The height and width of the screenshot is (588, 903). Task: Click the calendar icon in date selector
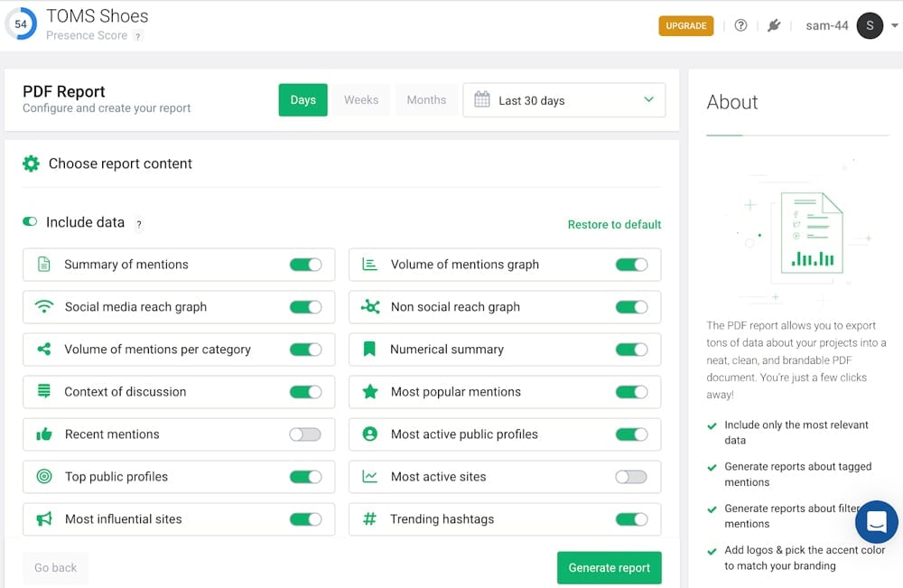click(482, 99)
